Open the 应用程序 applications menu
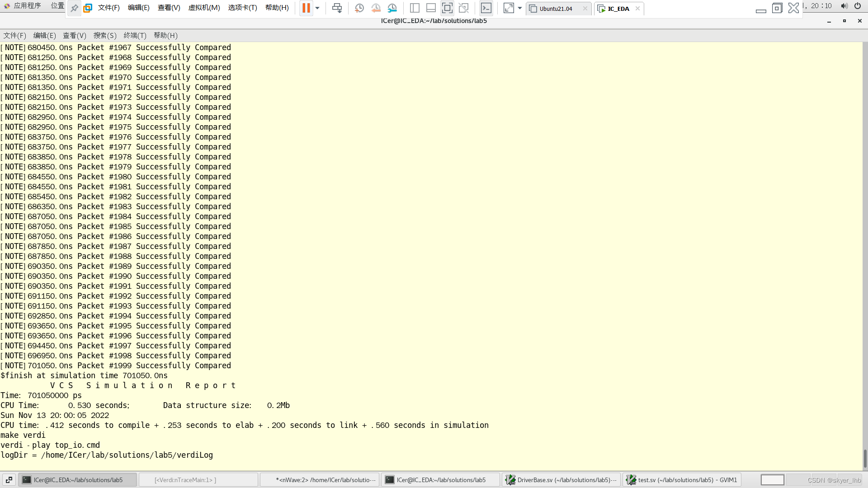The image size is (868, 488). coord(23,6)
